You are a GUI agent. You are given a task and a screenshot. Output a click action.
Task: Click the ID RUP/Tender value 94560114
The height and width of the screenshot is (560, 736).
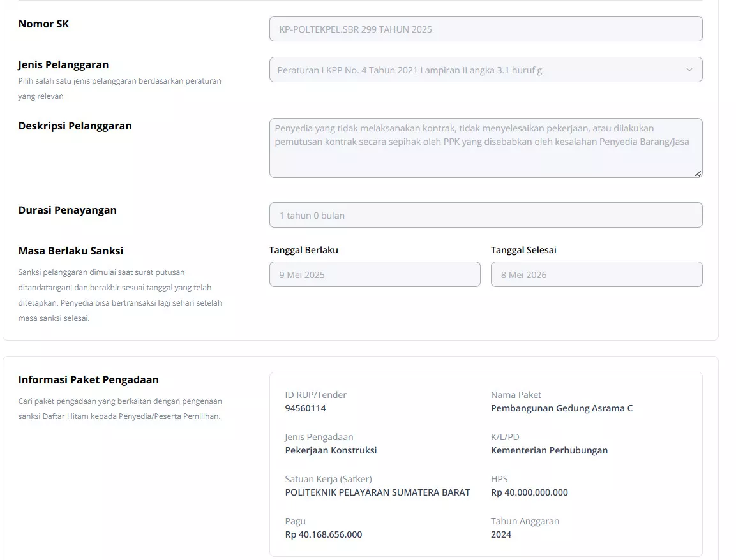click(x=305, y=408)
